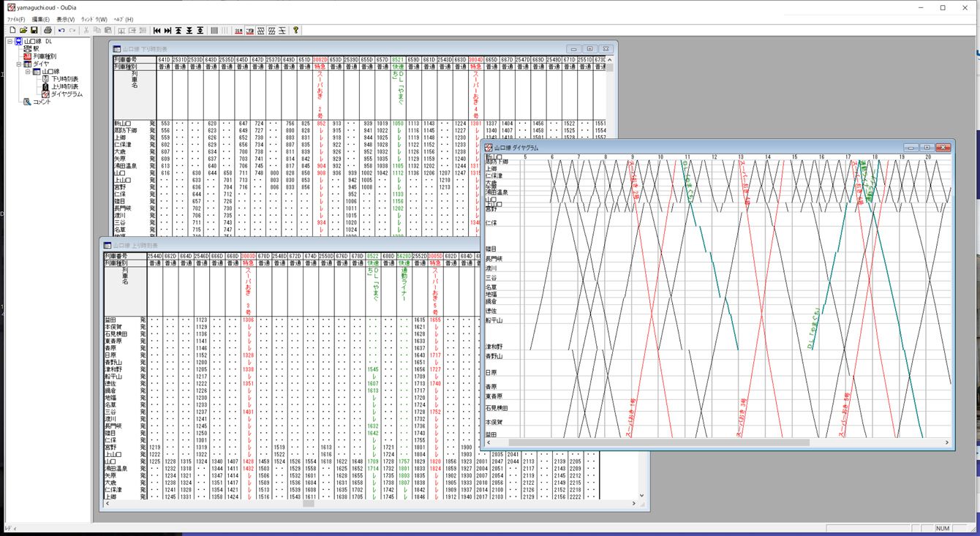Collapse the ダイヤ tree node
This screenshot has height=536, width=980.
tap(19, 64)
